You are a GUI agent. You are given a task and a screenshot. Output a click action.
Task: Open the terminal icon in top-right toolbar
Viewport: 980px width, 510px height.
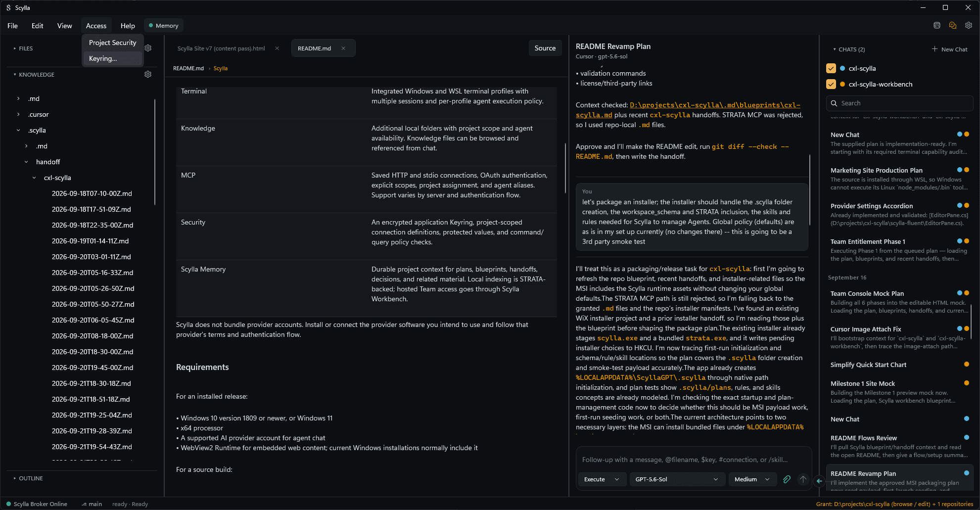point(936,25)
